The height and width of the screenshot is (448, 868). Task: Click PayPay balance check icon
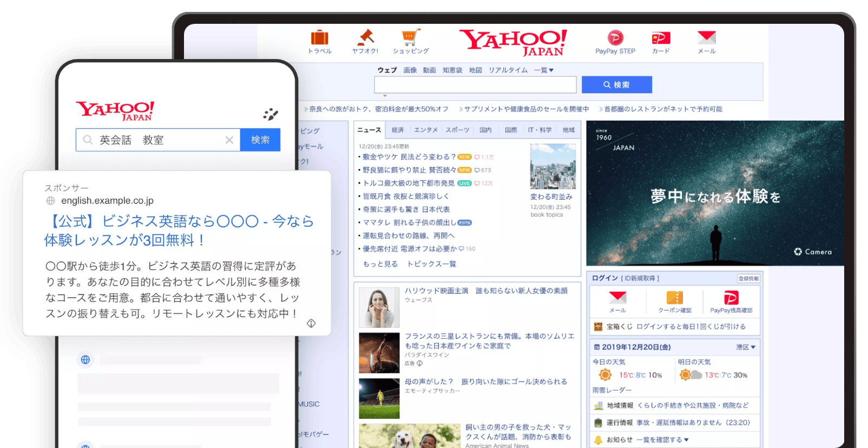[731, 298]
